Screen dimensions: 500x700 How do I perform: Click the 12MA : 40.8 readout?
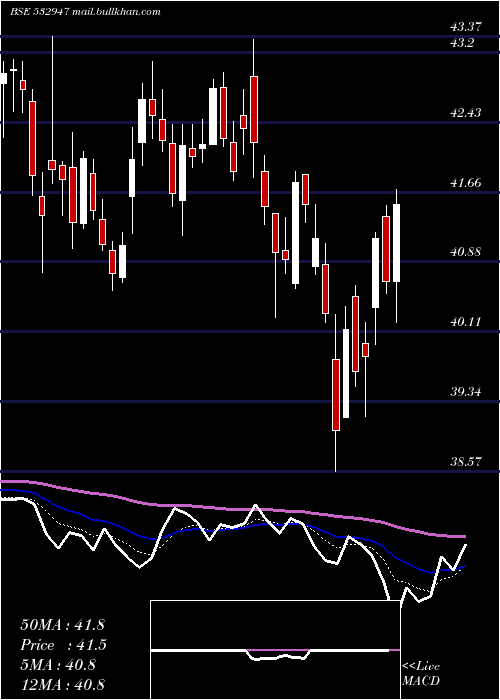click(x=62, y=684)
